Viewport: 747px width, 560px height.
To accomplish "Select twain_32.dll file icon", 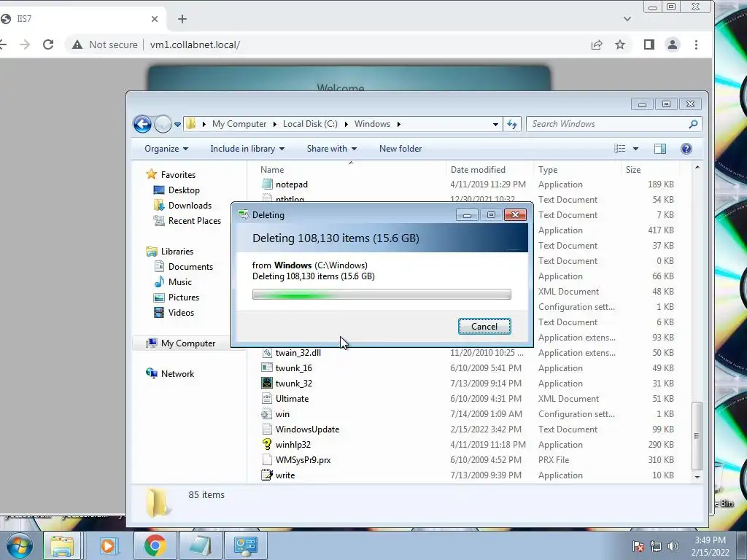I will 267,353.
